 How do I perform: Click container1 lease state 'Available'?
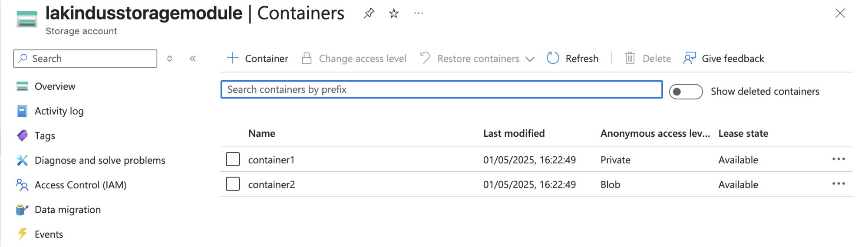(738, 160)
